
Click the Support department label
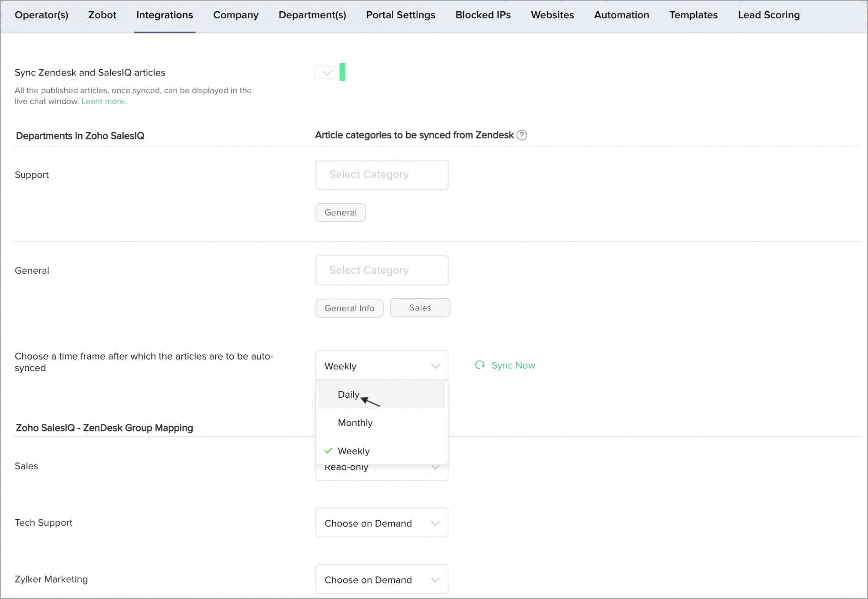pyautogui.click(x=32, y=175)
